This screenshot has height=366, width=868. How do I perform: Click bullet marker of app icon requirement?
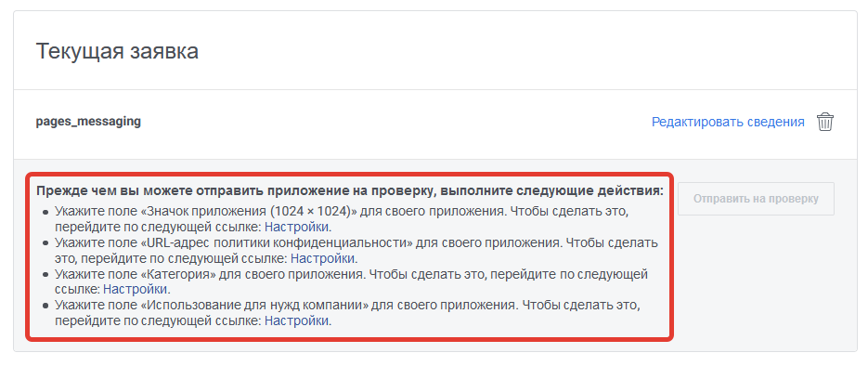coord(45,212)
